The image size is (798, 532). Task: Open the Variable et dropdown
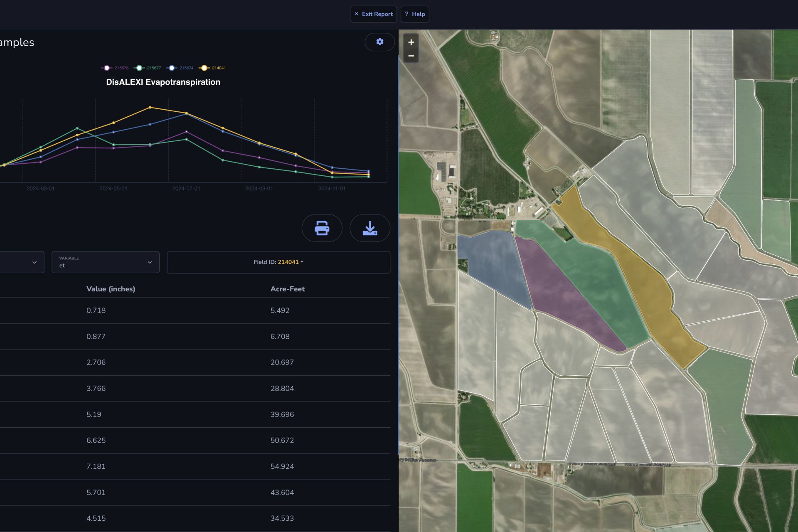106,262
